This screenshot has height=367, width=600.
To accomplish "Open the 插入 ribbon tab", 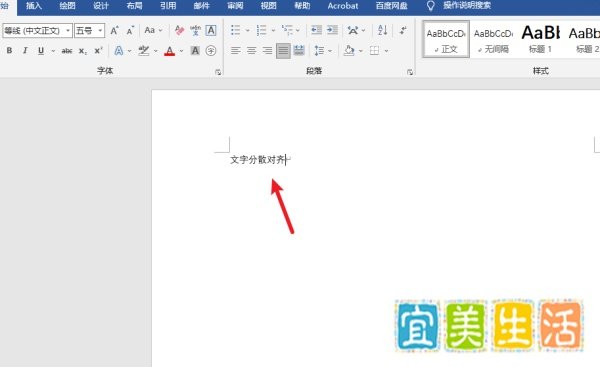I will (x=34, y=6).
